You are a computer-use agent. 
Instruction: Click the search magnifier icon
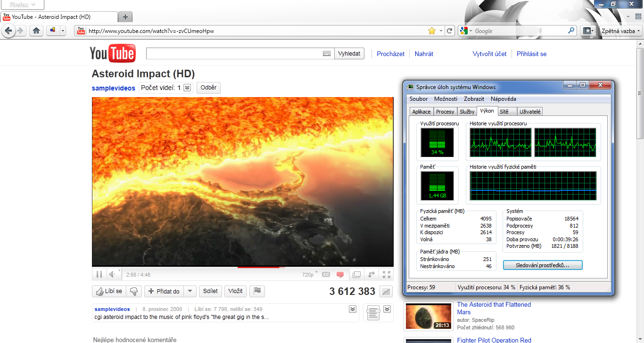[571, 31]
